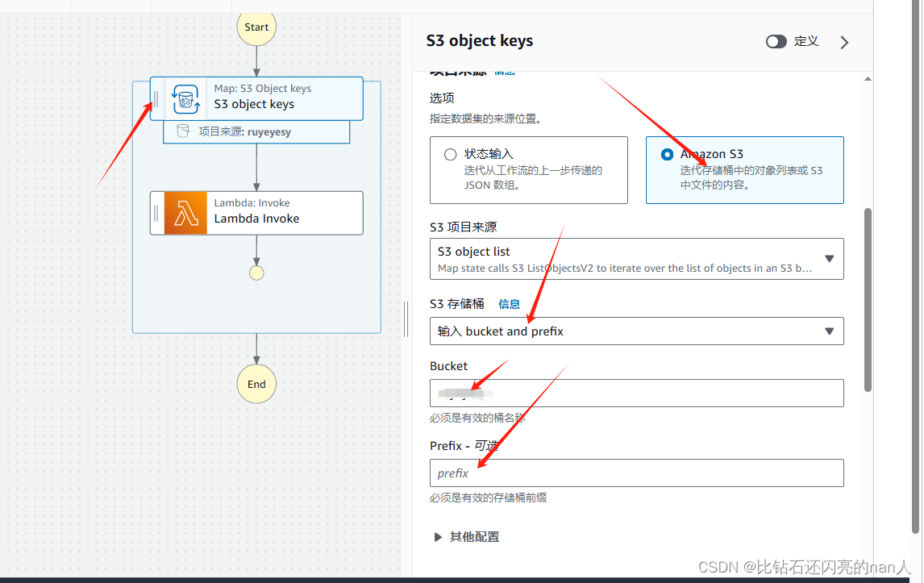924x583 pixels.
Task: Click the orange Lambda function icon
Action: tap(185, 214)
